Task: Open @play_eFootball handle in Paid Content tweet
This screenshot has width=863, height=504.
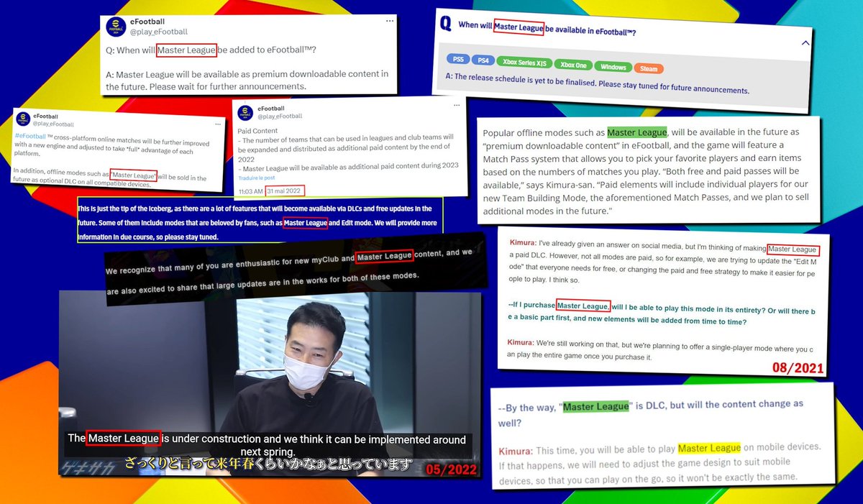Action: coord(280,116)
